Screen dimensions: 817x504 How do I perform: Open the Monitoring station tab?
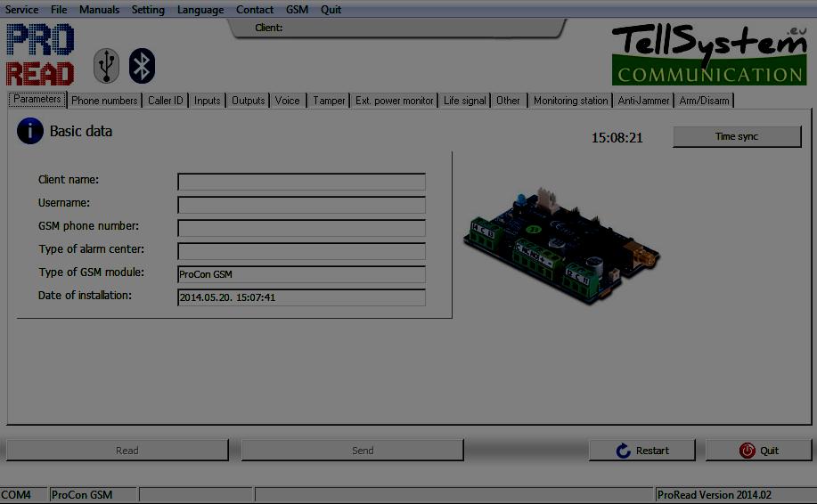pos(570,101)
